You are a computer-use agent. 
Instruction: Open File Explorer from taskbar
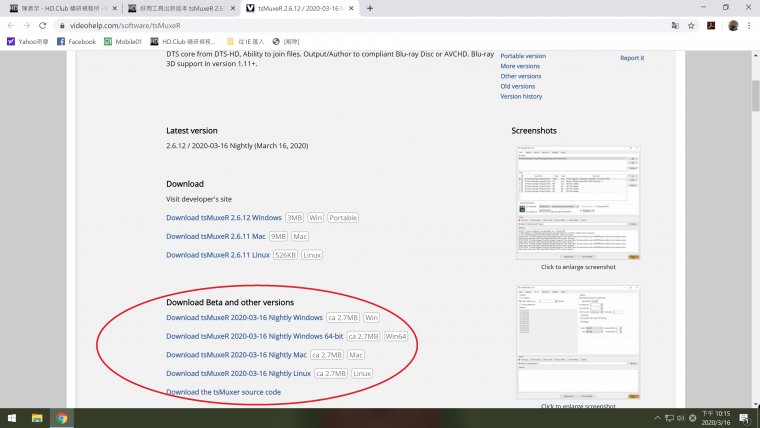pos(37,418)
